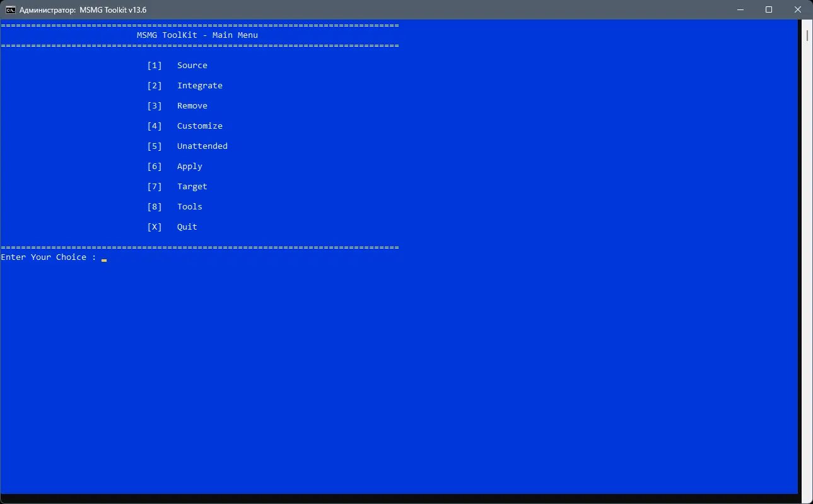The image size is (813, 504).
Task: Close the MSMG Toolkit window
Action: pos(798,9)
